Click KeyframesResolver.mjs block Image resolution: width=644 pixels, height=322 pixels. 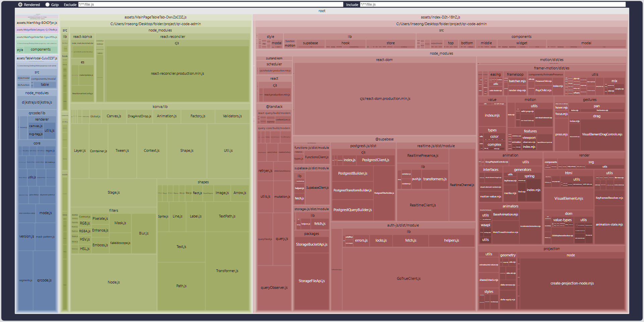pos(609,198)
